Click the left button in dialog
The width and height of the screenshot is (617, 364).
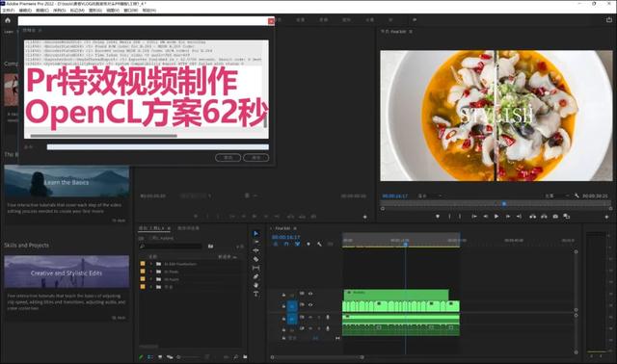[x=228, y=158]
